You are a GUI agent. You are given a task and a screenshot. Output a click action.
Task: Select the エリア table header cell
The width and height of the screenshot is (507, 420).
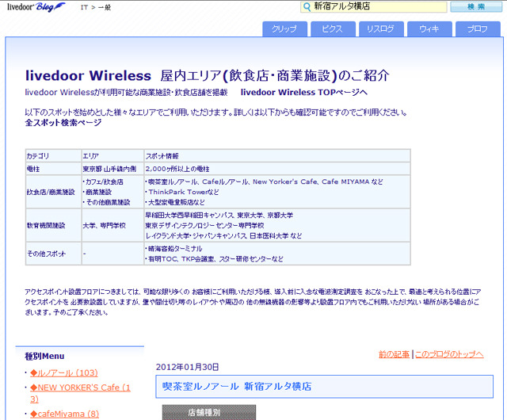point(112,155)
